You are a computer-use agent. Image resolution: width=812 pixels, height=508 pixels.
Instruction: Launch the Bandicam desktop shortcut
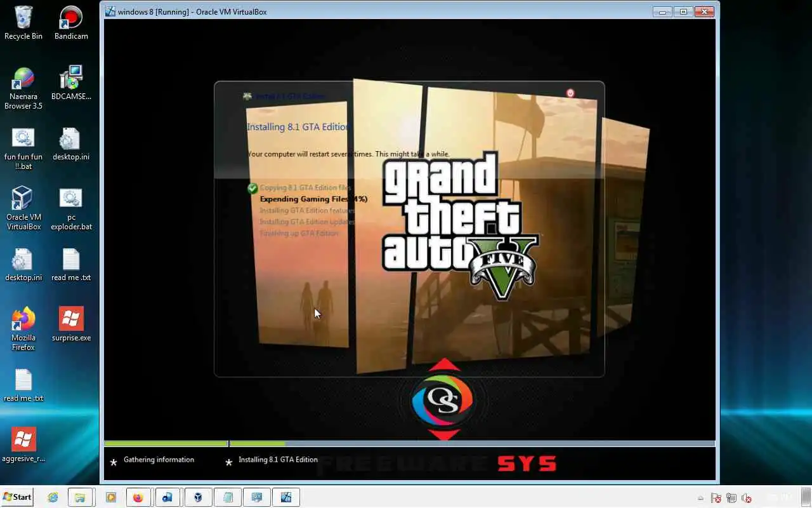click(71, 23)
